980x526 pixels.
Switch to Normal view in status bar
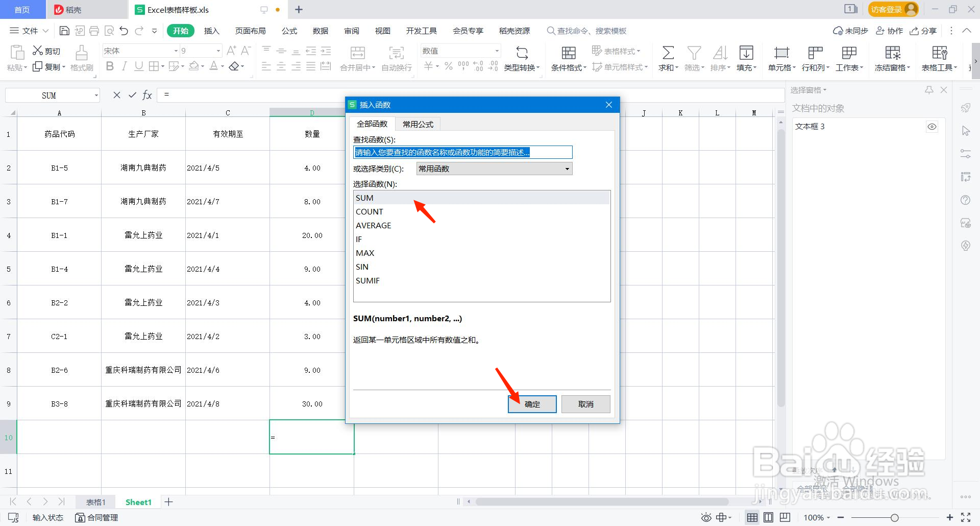(x=752, y=517)
